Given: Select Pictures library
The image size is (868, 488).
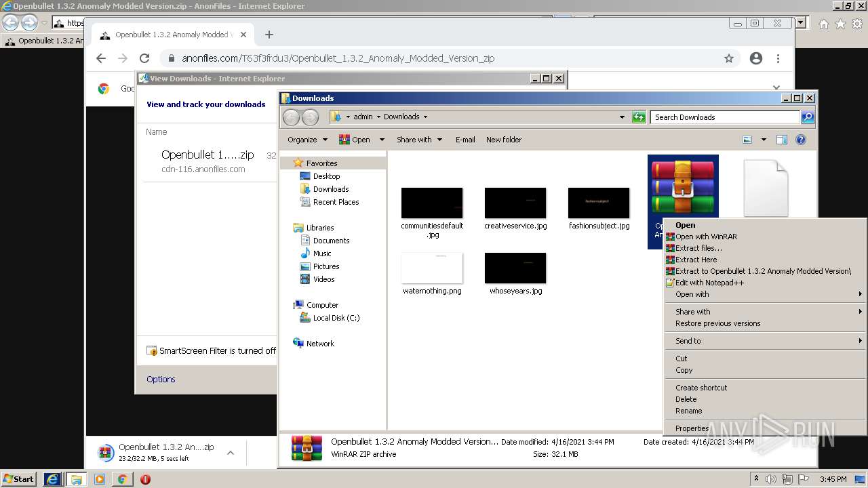Looking at the screenshot, I should point(325,266).
